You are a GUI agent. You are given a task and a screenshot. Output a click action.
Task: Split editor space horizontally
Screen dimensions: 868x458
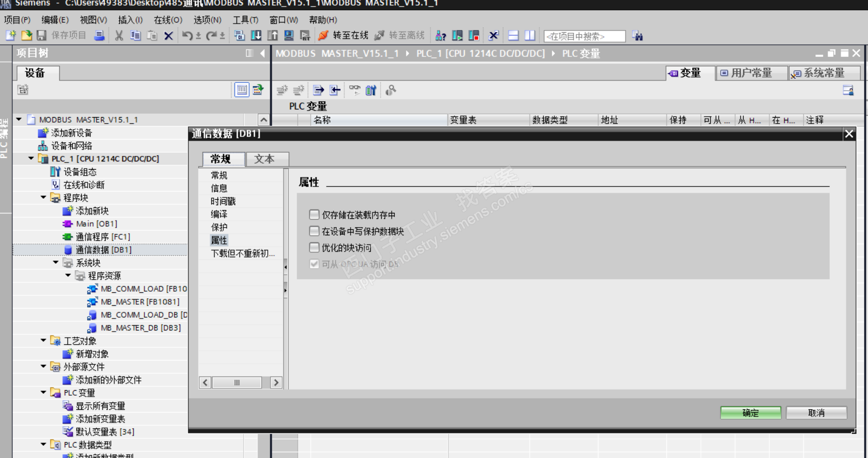[513, 36]
